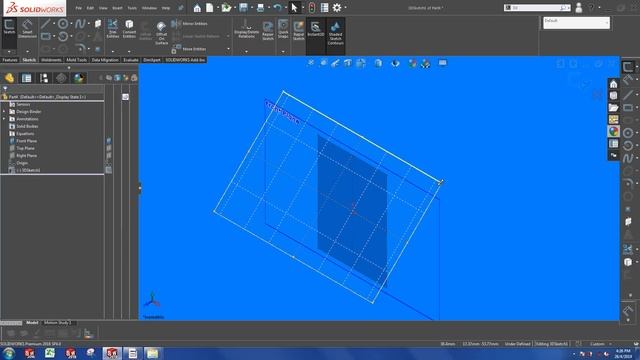Open File Explorer folder in task pane
The width and height of the screenshot is (640, 360).
(x=613, y=108)
